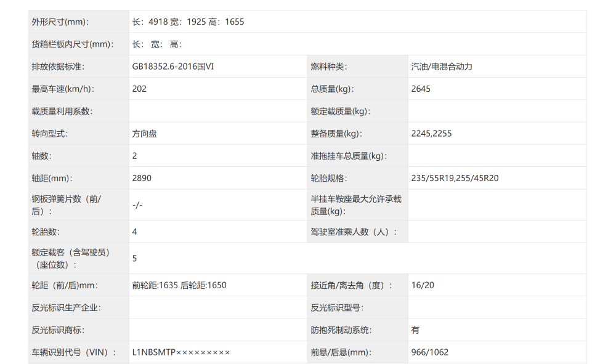Click the 轴距 value 2890

click(x=140, y=178)
